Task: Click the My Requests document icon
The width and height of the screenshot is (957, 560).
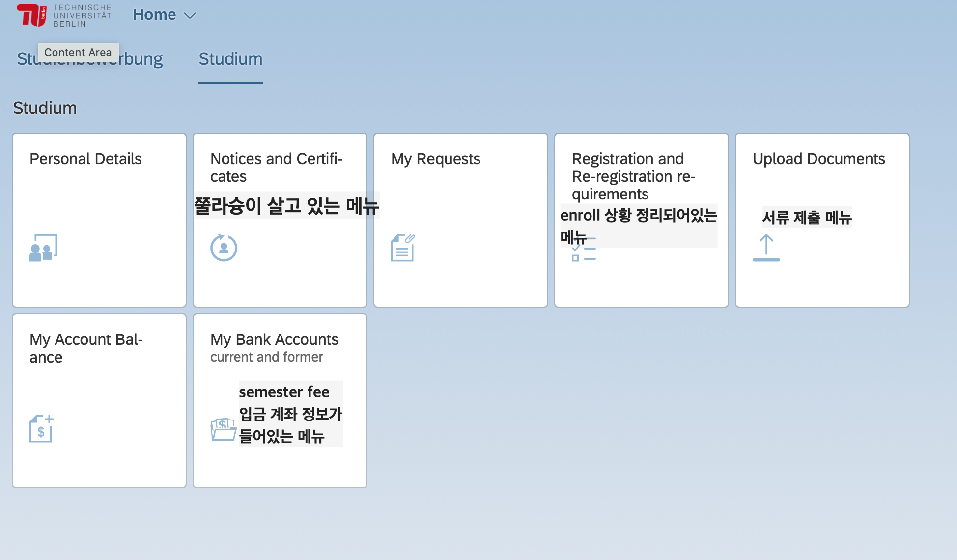Action: point(403,248)
